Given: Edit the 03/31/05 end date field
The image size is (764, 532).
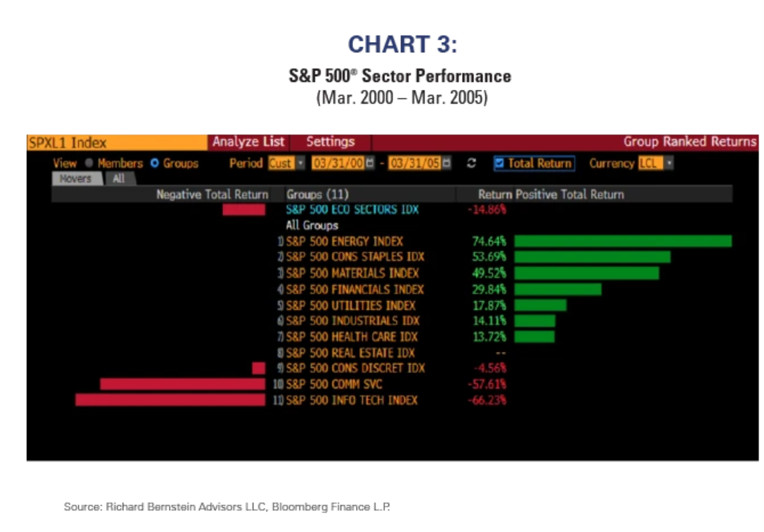Looking at the screenshot, I should pyautogui.click(x=415, y=163).
